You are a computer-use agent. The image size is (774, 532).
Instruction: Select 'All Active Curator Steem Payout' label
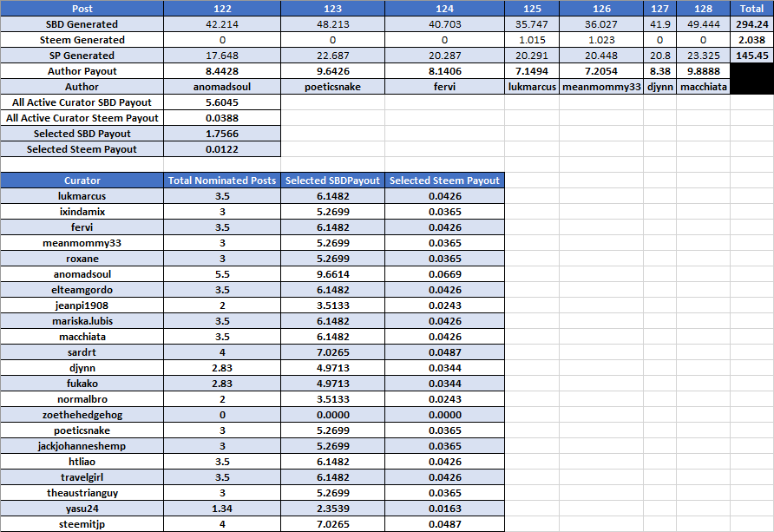(82, 118)
